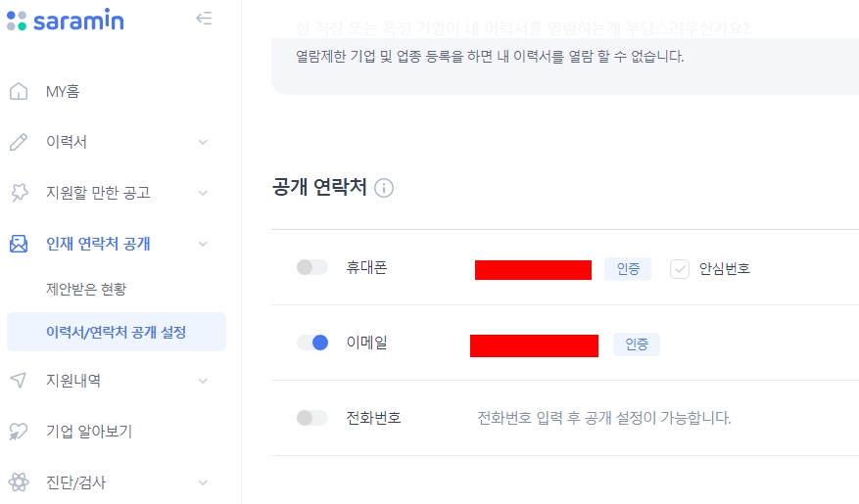Open 제안받은 현황 submenu item

coord(86,289)
